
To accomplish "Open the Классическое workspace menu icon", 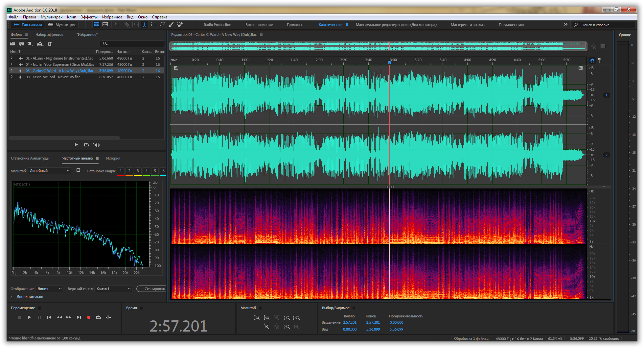I will click(347, 25).
